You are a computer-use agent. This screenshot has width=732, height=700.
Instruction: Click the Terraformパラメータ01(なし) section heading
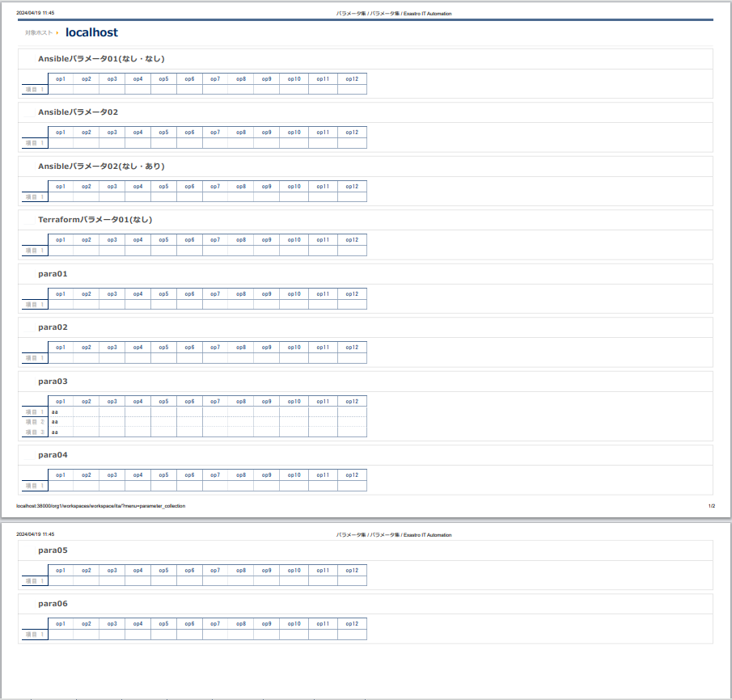pyautogui.click(x=95, y=220)
